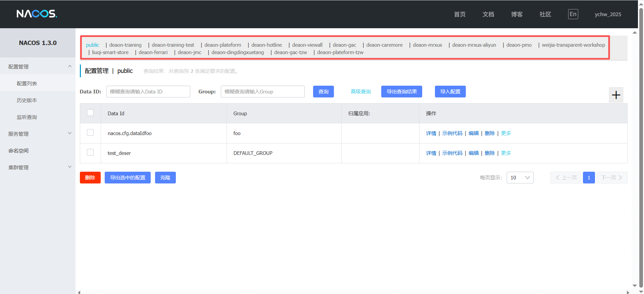The height and width of the screenshot is (294, 644).
Task: Click the plus icon to create configuration
Action: click(x=616, y=95)
